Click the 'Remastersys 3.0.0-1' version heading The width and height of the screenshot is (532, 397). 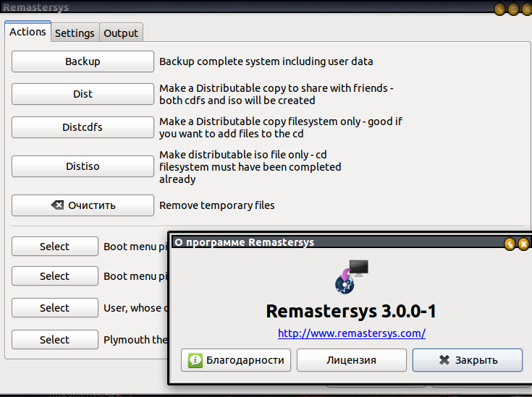(x=351, y=311)
